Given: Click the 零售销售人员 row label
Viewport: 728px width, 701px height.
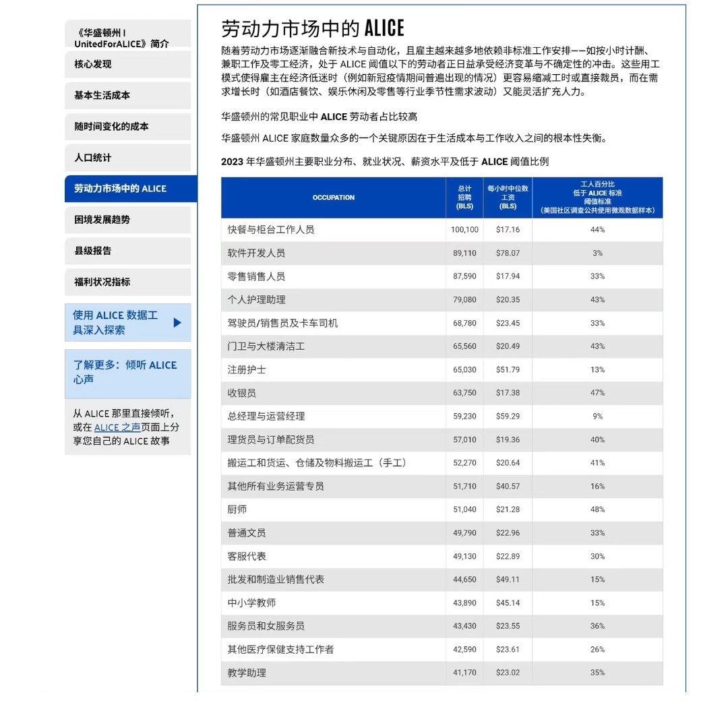Looking at the screenshot, I should [256, 276].
